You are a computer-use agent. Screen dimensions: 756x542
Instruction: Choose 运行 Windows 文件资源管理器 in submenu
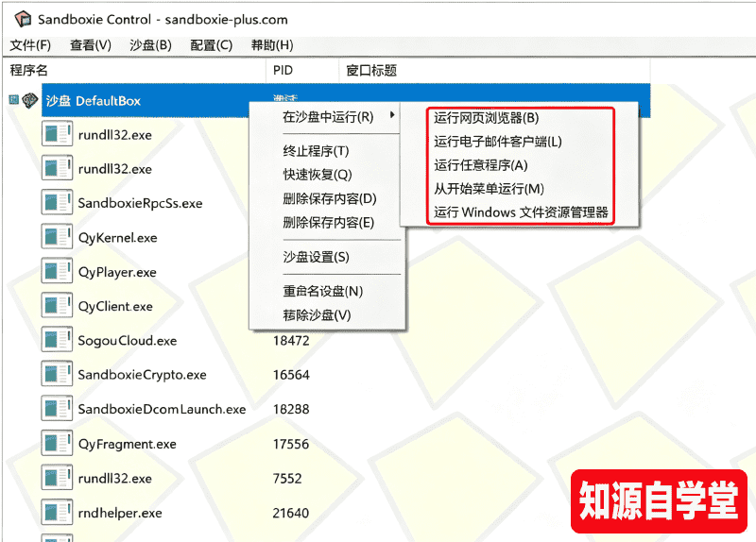(521, 212)
